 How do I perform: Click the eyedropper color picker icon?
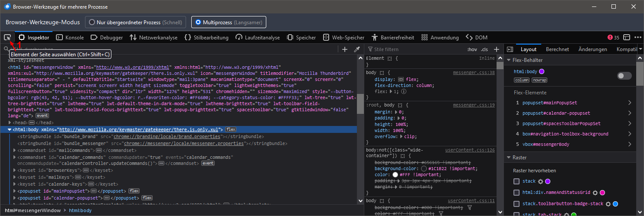pyautogui.click(x=357, y=49)
